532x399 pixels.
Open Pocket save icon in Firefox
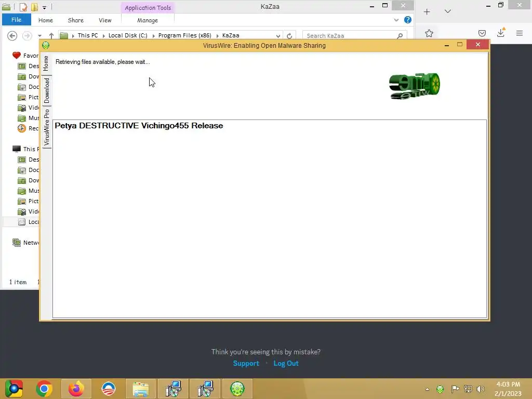click(x=482, y=33)
